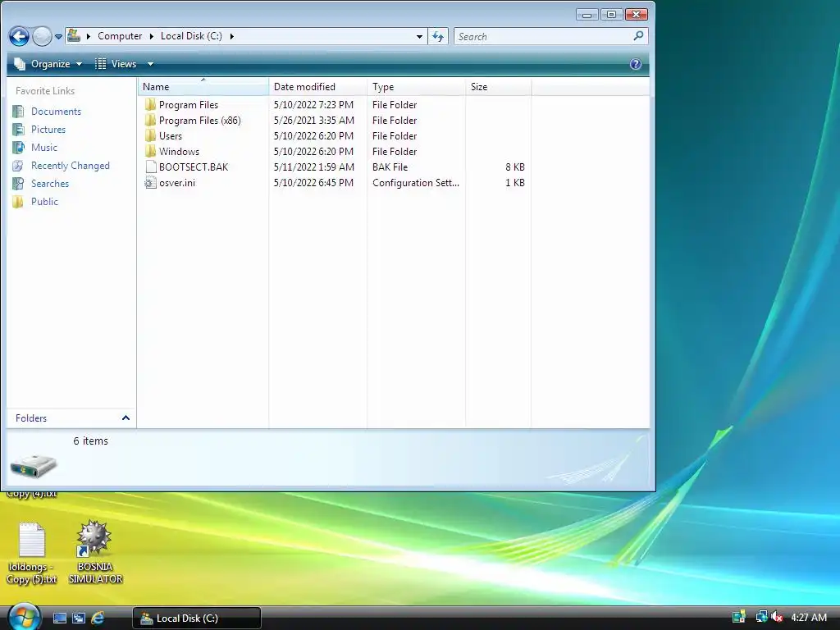Click the Music sidebar icon

18,148
